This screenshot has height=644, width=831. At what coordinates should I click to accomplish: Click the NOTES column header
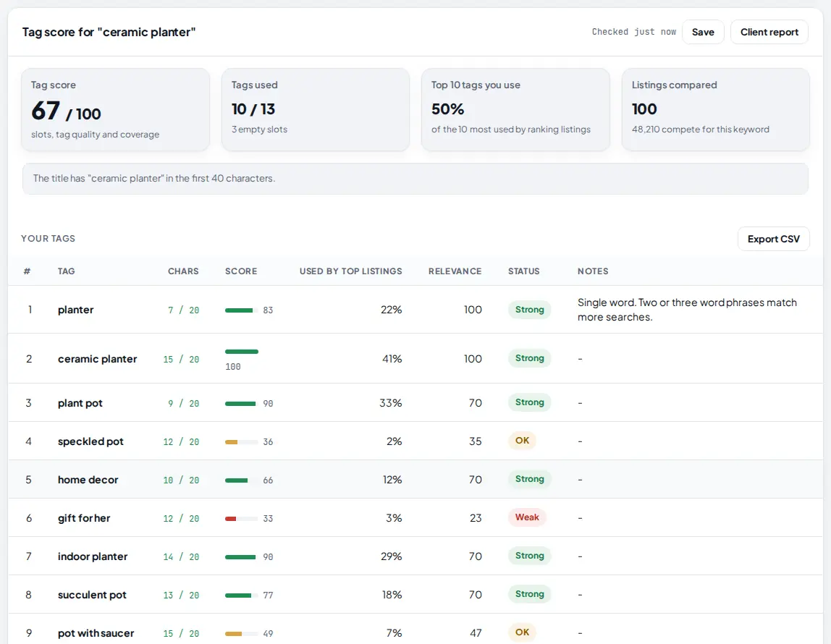pyautogui.click(x=593, y=271)
